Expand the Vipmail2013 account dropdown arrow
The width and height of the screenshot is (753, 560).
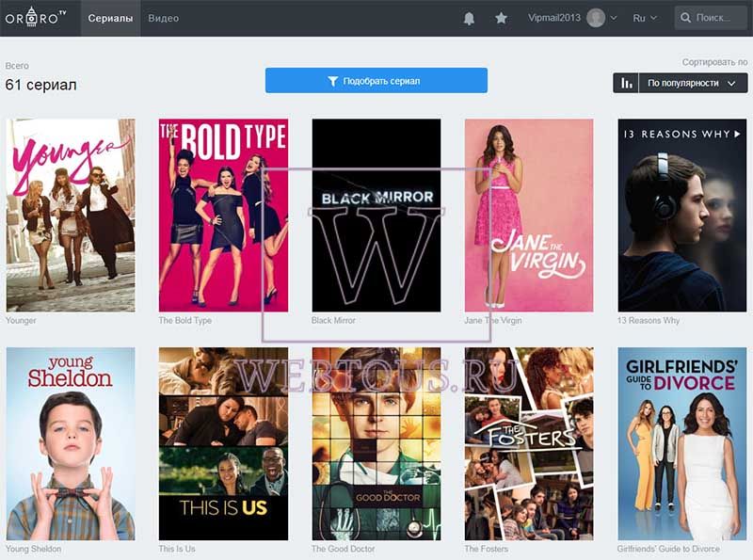(614, 18)
